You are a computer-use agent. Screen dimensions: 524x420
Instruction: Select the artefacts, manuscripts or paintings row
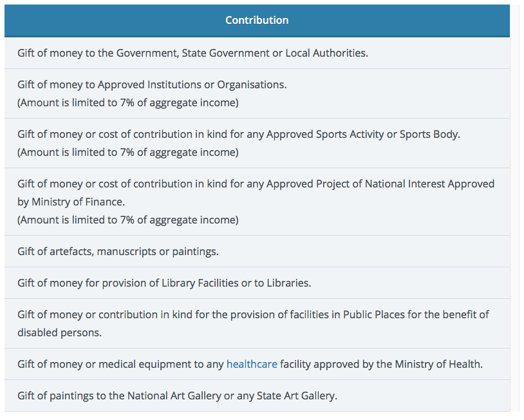coord(118,252)
